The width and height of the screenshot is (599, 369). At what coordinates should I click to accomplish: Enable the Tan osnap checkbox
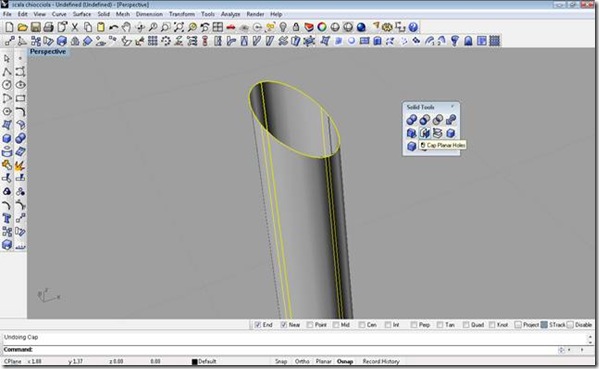440,325
